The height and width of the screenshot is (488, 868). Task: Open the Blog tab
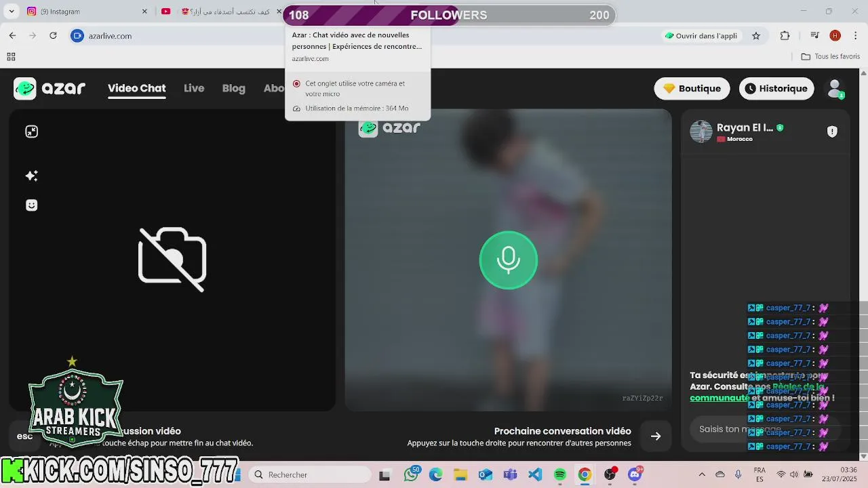click(x=233, y=88)
